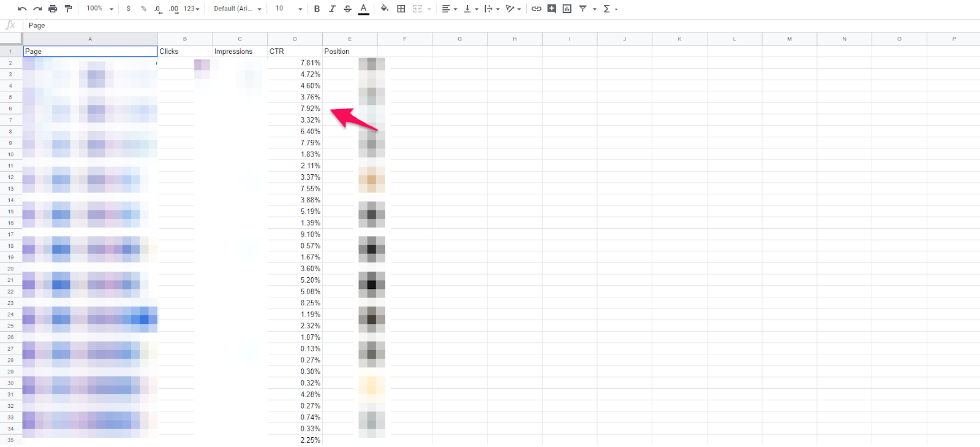
Task: Click the Create a filter icon
Action: (x=583, y=9)
